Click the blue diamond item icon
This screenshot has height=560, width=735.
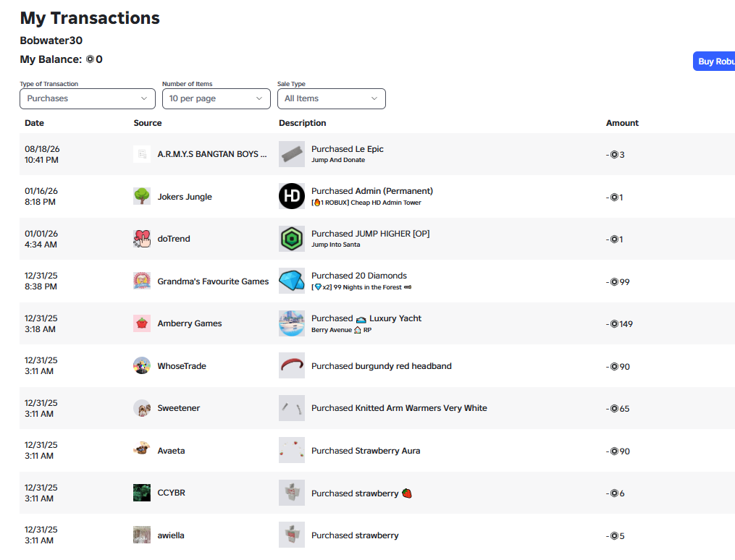(x=292, y=281)
